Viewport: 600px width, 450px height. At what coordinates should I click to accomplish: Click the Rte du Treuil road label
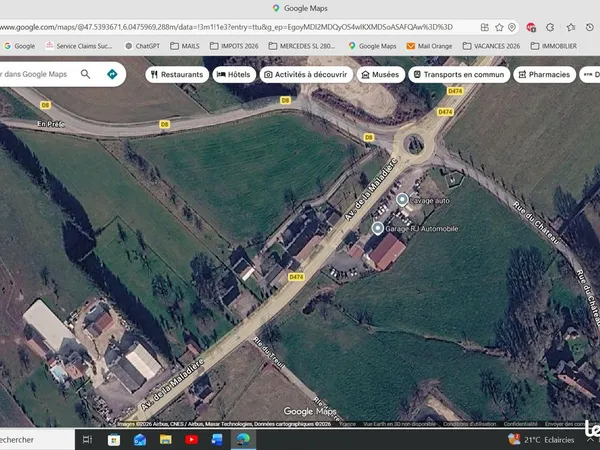(269, 352)
